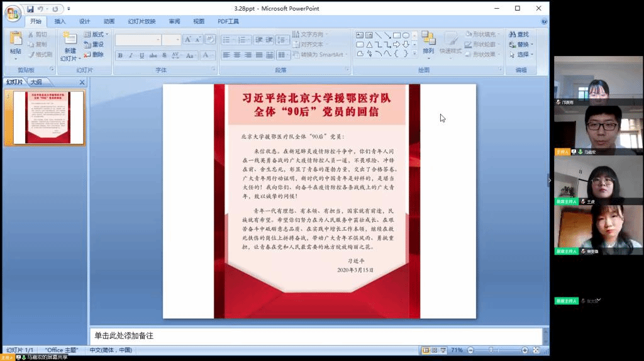644x361 pixels.
Task: Switch to normal view in status bar
Action: coord(426,350)
